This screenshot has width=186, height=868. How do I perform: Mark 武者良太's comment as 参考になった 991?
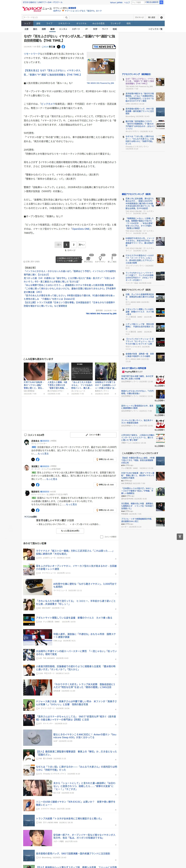[105, 459]
